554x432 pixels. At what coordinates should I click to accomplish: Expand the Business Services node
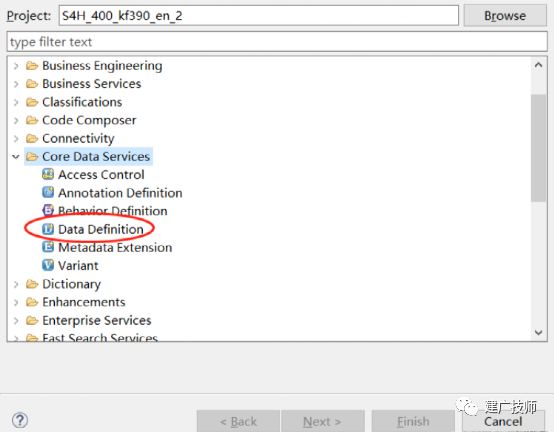(16, 84)
